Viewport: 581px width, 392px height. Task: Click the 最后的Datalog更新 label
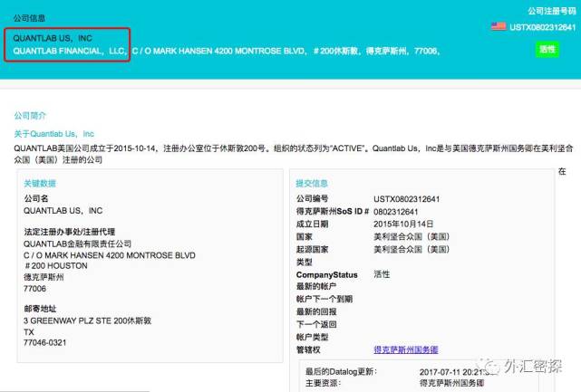pos(341,371)
